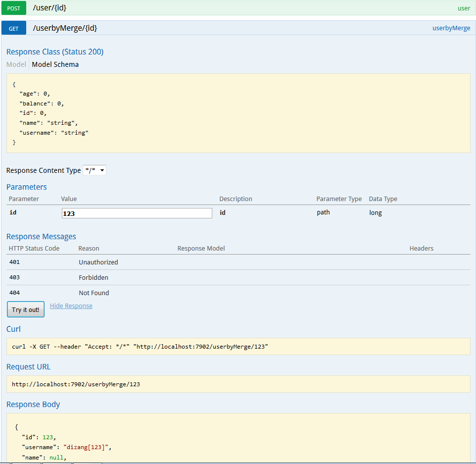This screenshot has width=476, height=464.
Task: Select the Model Schema tab
Action: point(55,64)
